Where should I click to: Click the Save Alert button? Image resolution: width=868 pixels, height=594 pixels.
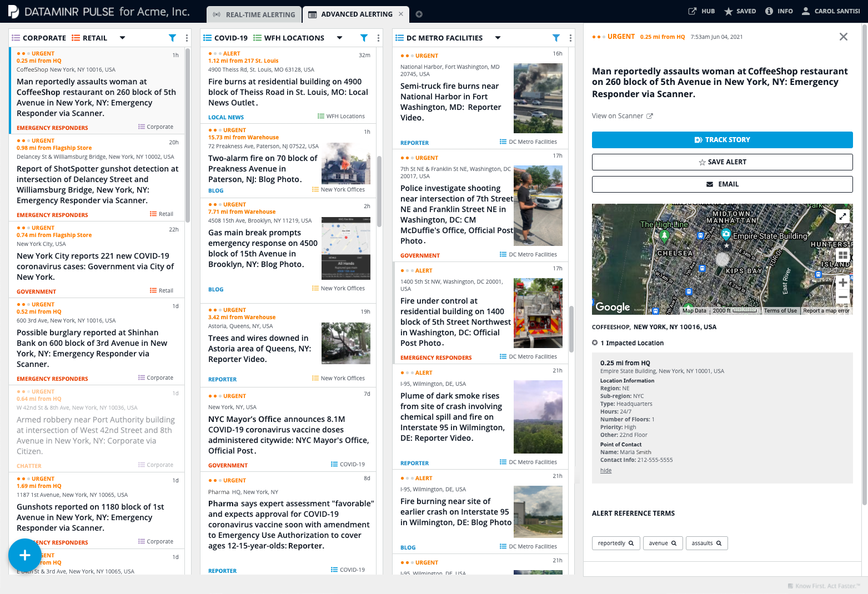pos(722,162)
